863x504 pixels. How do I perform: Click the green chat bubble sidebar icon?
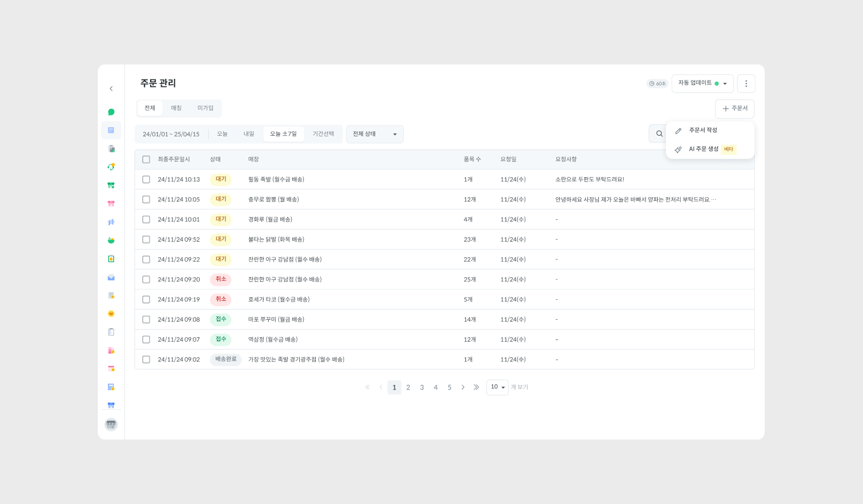[x=111, y=112]
